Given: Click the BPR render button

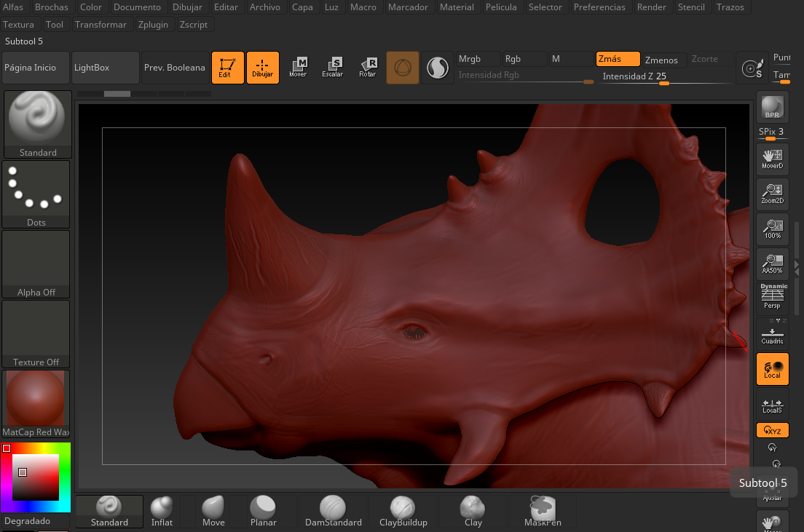Looking at the screenshot, I should click(x=772, y=106).
